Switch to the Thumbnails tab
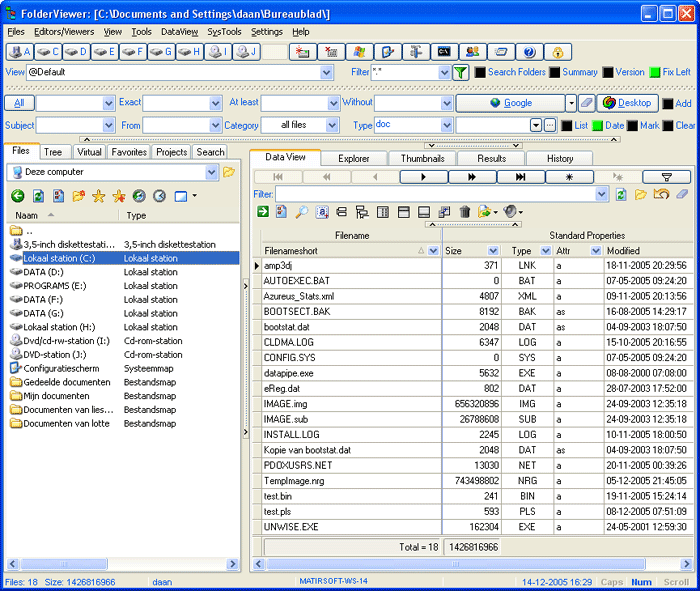Image resolution: width=700 pixels, height=591 pixels. click(422, 158)
